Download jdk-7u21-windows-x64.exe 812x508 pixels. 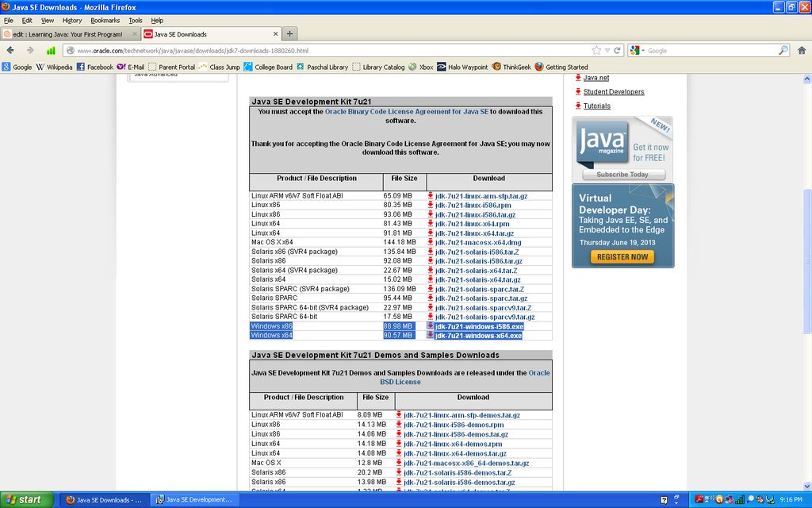pos(478,336)
